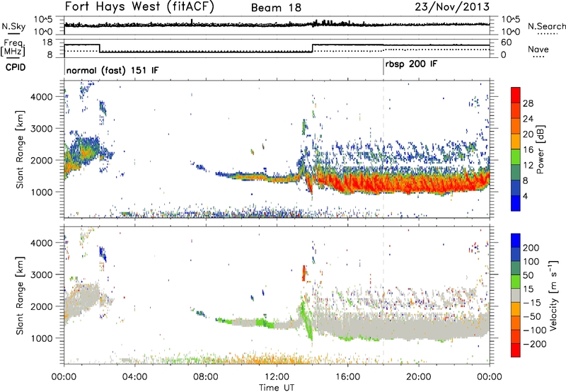The width and height of the screenshot is (566, 392).
Task: Click the 60 tick on Nave axis
Action: point(507,42)
